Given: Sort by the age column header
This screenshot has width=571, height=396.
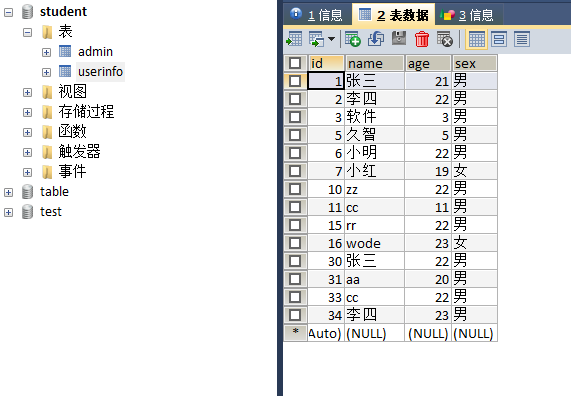Looking at the screenshot, I should point(428,63).
